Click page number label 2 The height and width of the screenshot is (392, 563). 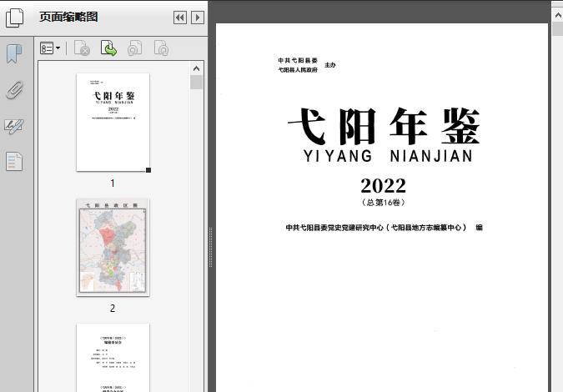[113, 309]
